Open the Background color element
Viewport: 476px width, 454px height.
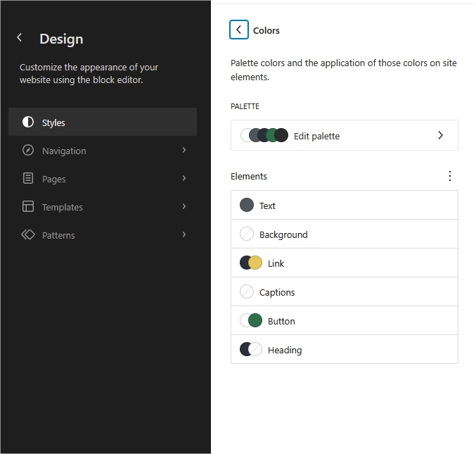coord(344,234)
